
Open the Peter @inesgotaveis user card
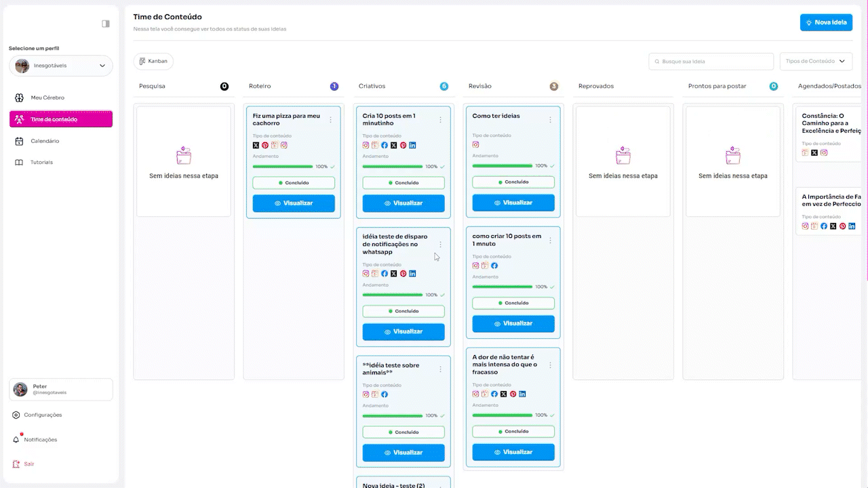coord(61,390)
